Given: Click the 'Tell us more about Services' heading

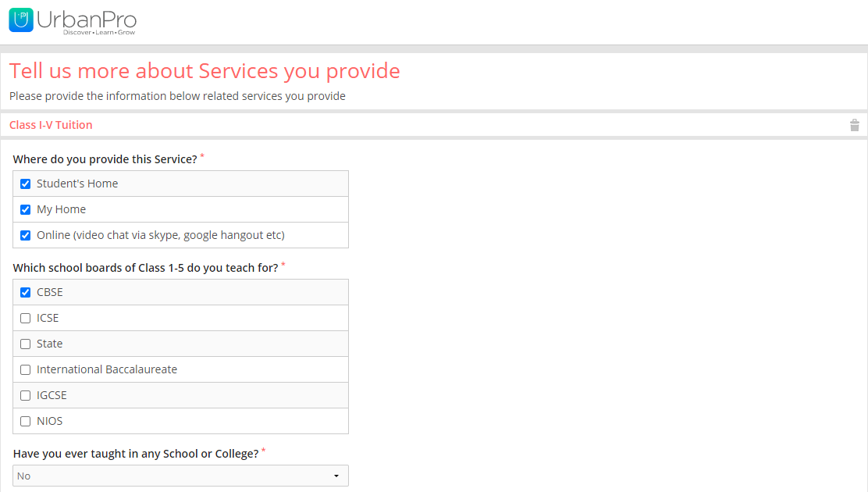Looking at the screenshot, I should (x=205, y=70).
